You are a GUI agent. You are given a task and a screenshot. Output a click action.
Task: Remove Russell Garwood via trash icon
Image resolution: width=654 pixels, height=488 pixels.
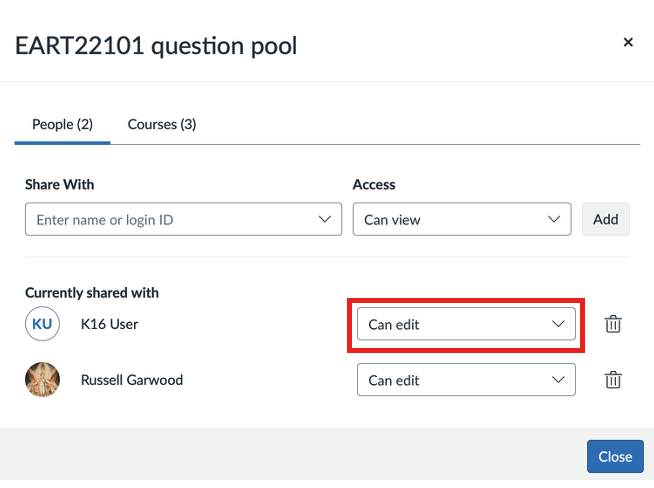point(613,380)
